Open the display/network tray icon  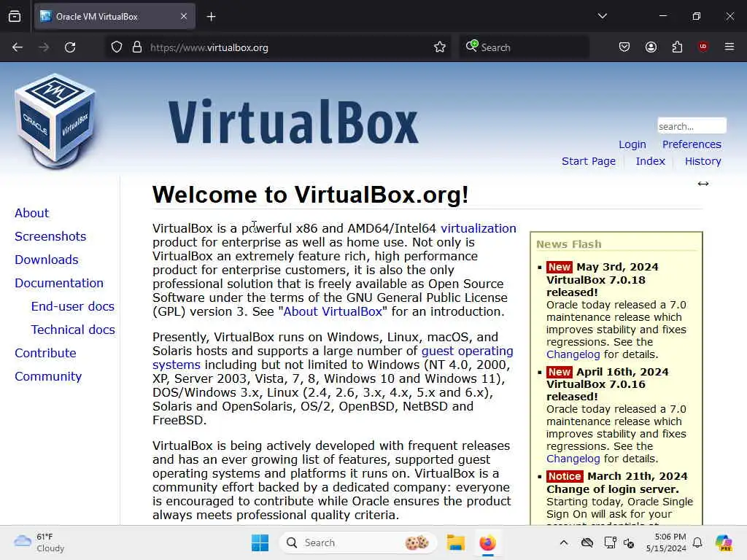pos(610,542)
